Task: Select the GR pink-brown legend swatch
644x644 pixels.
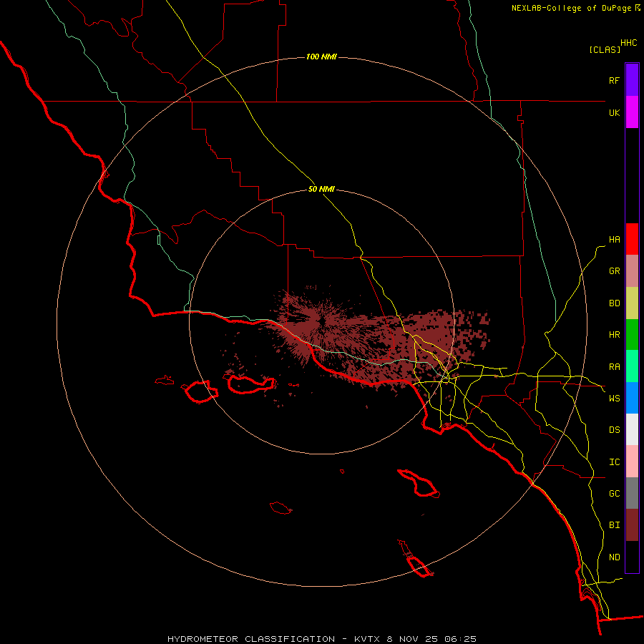Action: [632, 271]
